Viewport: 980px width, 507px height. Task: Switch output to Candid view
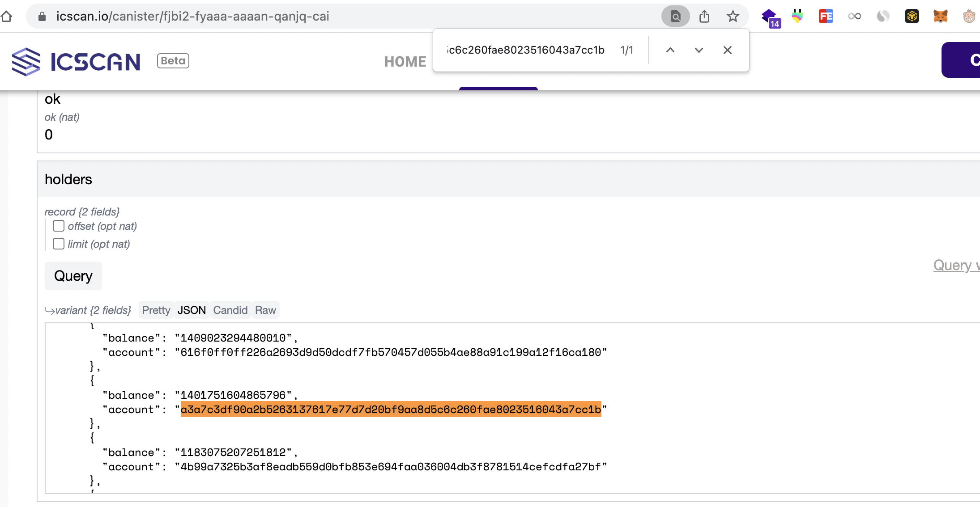coord(230,310)
